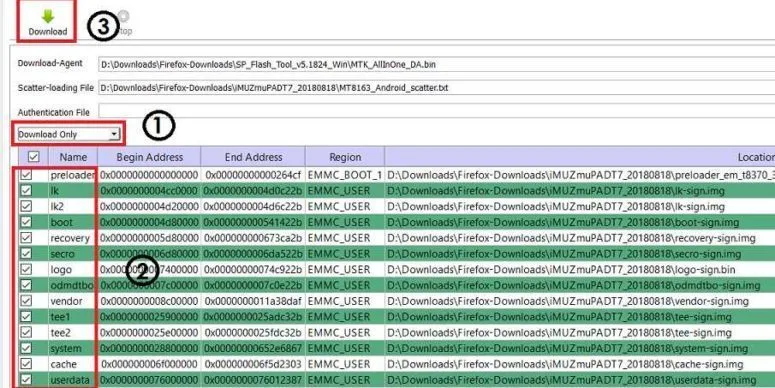
Task: Click end address 0x00000000652e6867 of system
Action: pos(253,348)
